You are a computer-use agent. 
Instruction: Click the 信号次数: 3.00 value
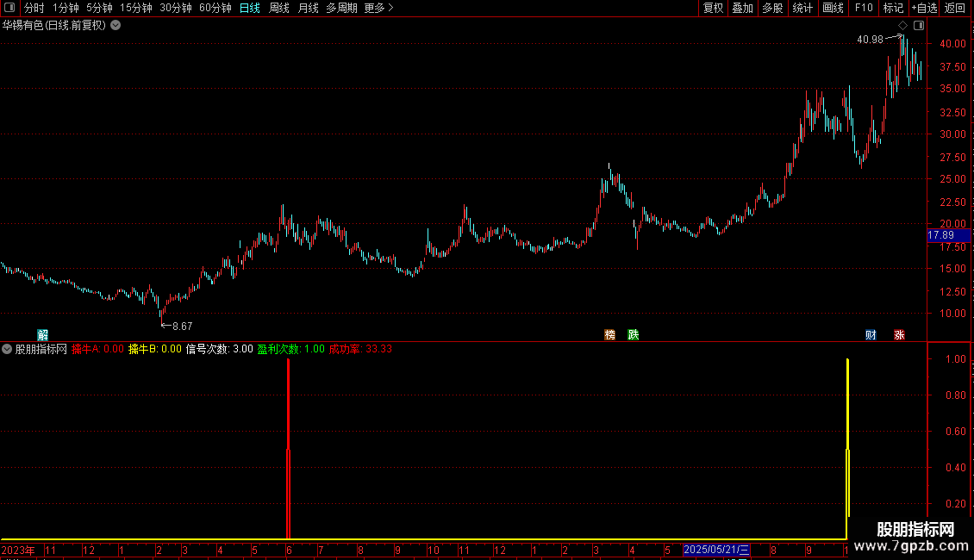click(x=219, y=349)
